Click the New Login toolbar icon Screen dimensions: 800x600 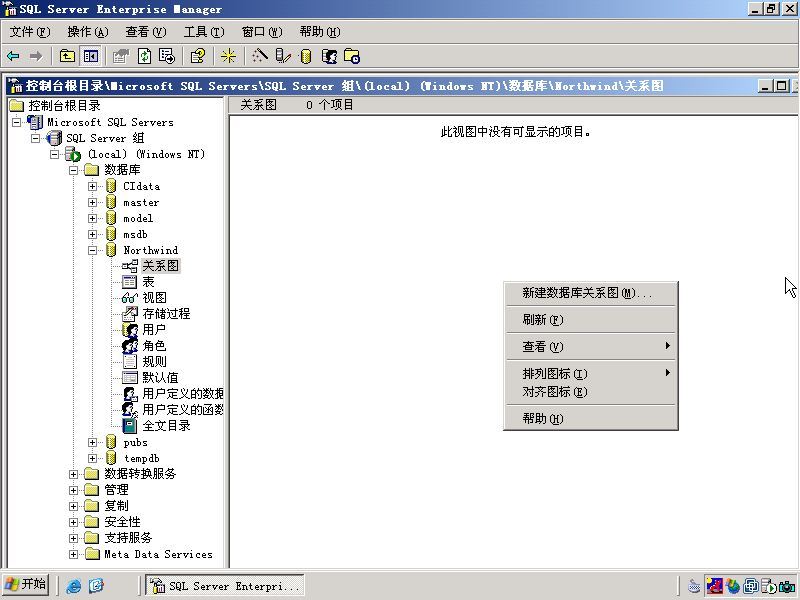329,56
